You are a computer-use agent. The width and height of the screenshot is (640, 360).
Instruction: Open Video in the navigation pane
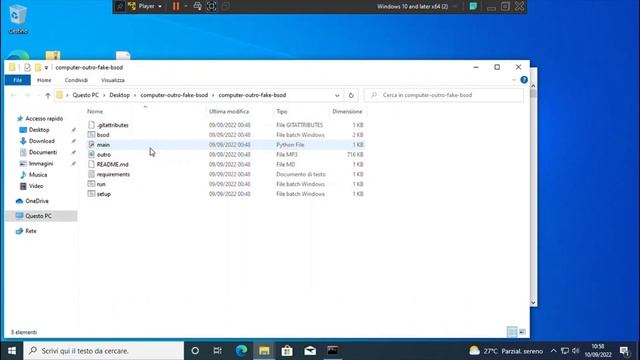pyautogui.click(x=36, y=186)
